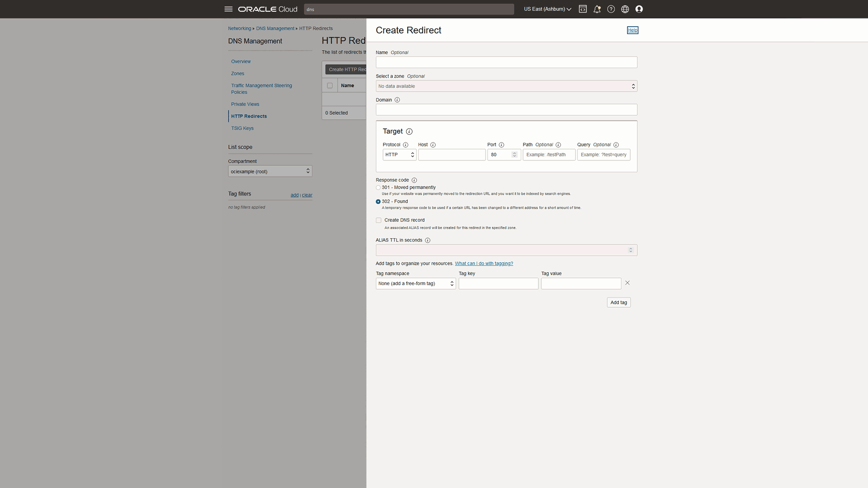The height and width of the screenshot is (488, 868).
Task: View the Domain field info tooltip icon
Action: [x=397, y=100]
